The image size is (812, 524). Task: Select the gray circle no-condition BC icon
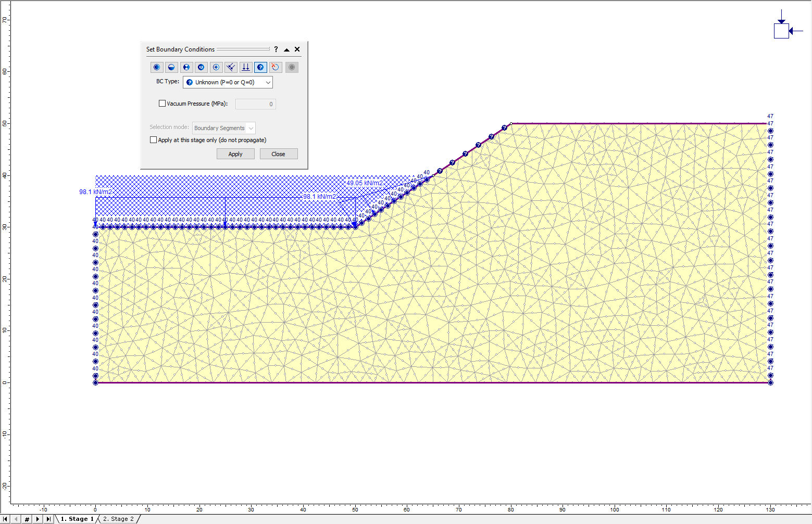click(x=291, y=67)
